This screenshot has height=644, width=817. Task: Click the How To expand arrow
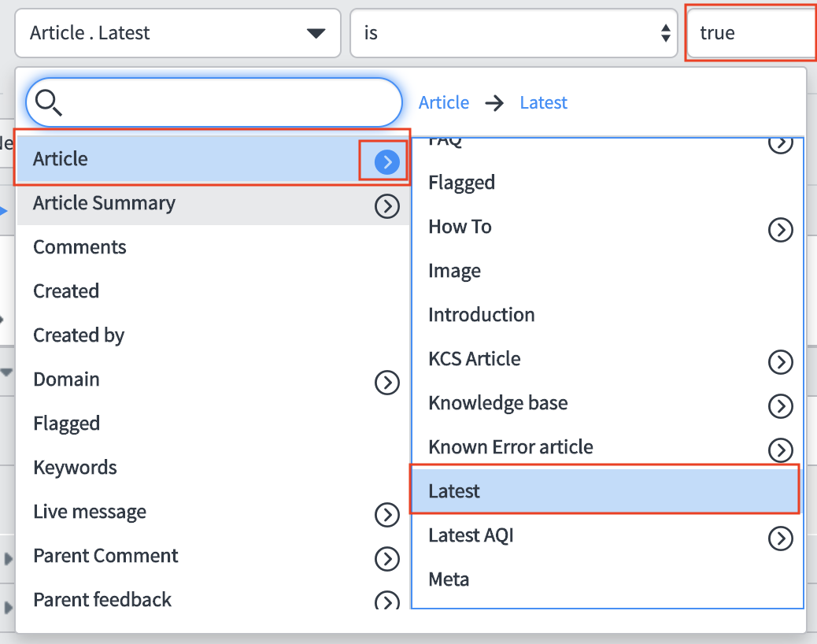[x=779, y=230]
